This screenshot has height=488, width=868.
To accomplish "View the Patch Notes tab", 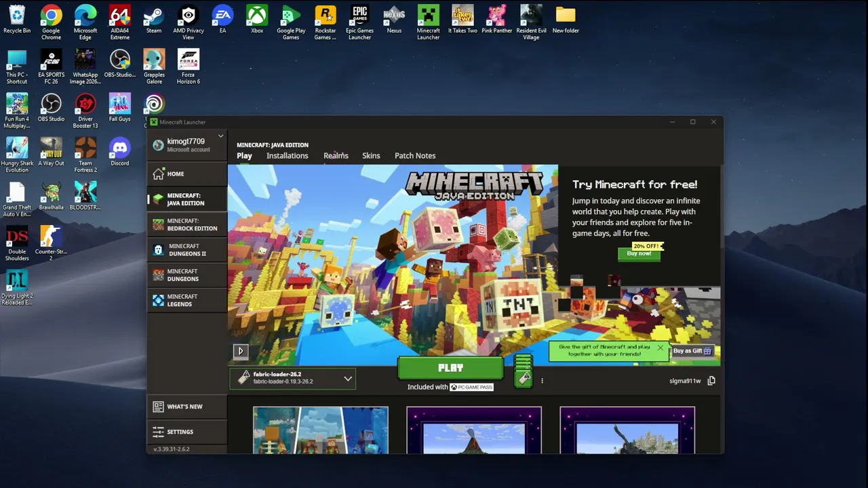I will tap(415, 156).
